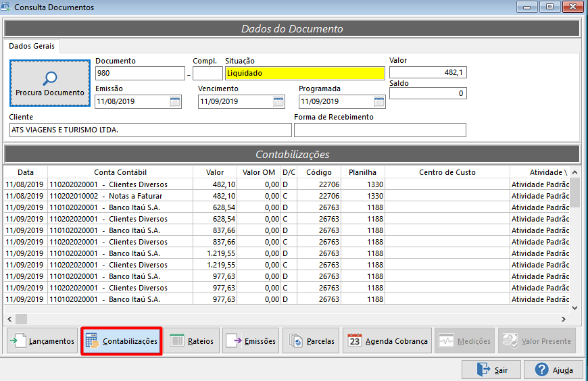
Task: Click the Documento number field
Action: [140, 73]
